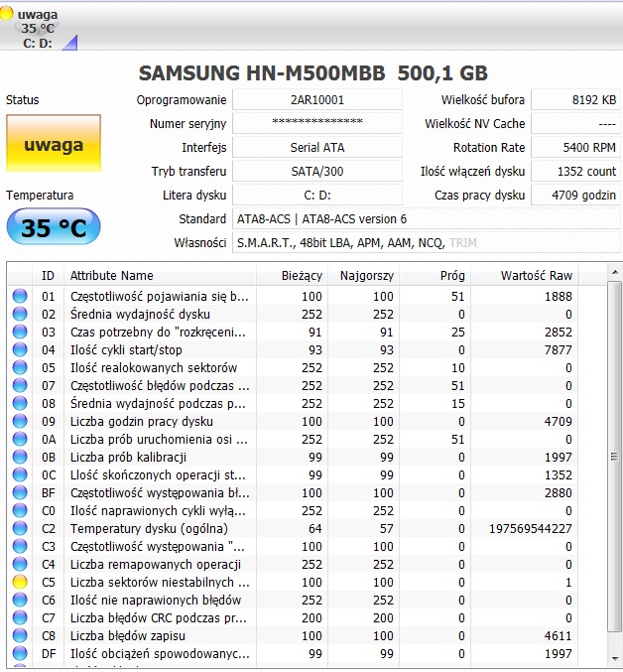The height and width of the screenshot is (672, 623).
Task: Select the Temperatury dysku (ogólna) row name
Action: point(149,528)
